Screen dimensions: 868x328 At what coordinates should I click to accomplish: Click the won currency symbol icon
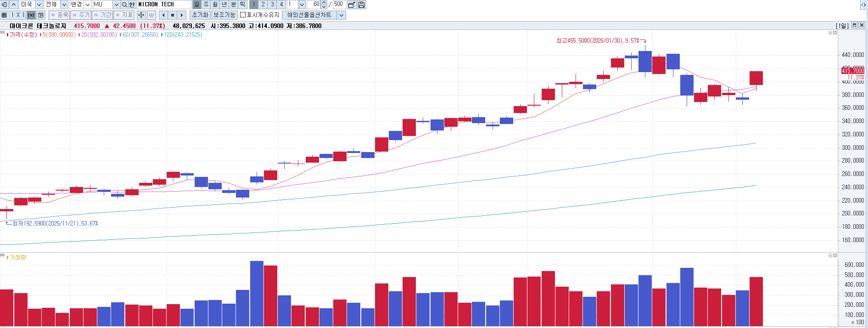[151, 15]
